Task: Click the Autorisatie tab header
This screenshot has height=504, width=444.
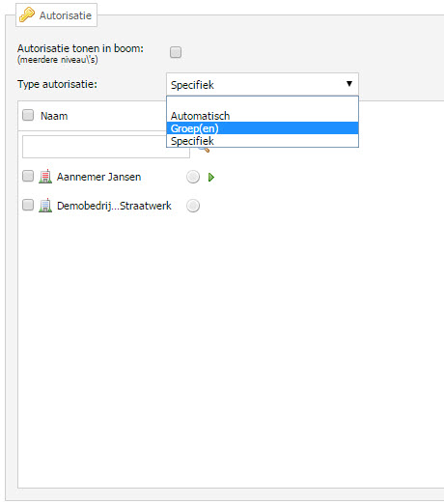Action: [56, 15]
